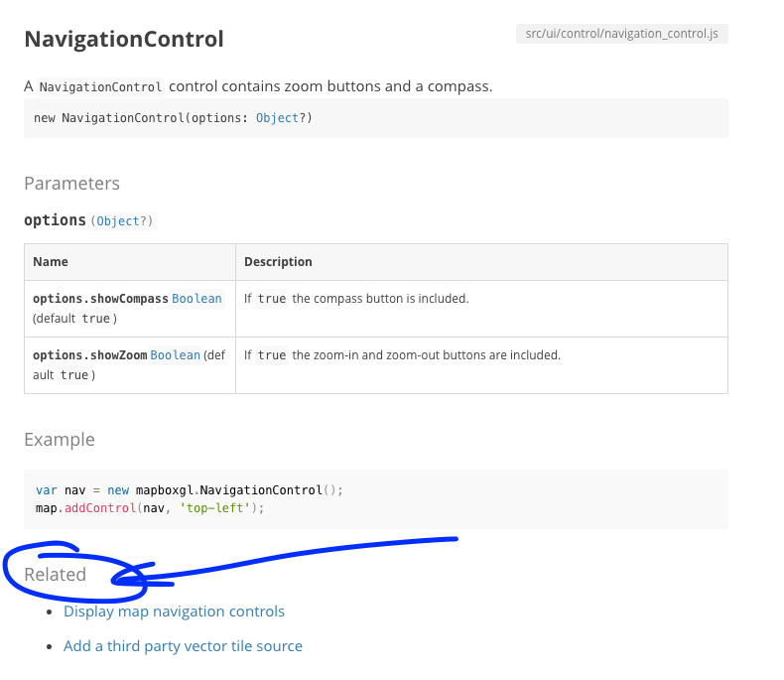Click the Object? type link beside options parameter
The height and width of the screenshot is (680, 784).
click(x=120, y=221)
